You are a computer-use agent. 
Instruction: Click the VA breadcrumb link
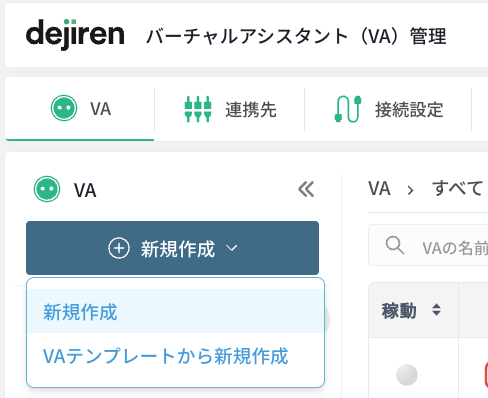coord(379,188)
